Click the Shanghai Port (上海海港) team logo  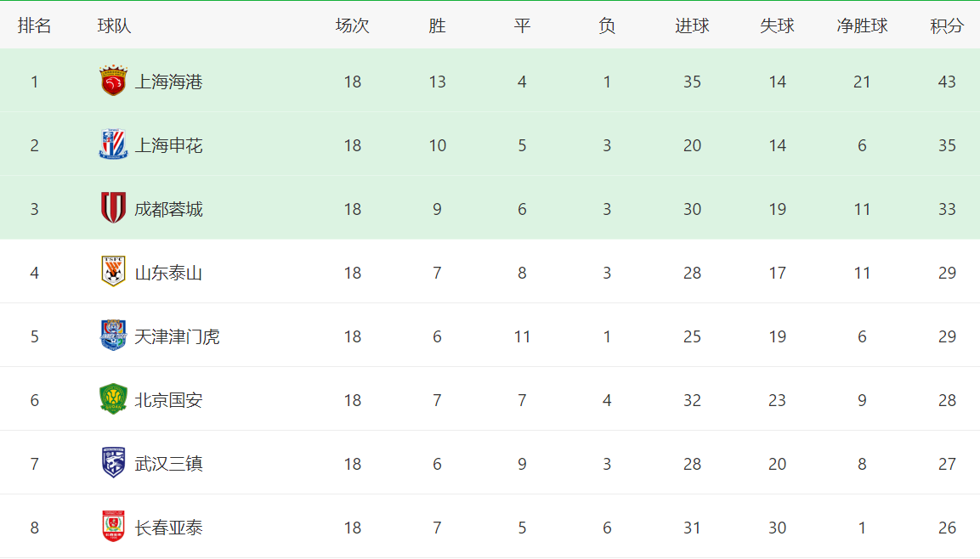point(113,81)
